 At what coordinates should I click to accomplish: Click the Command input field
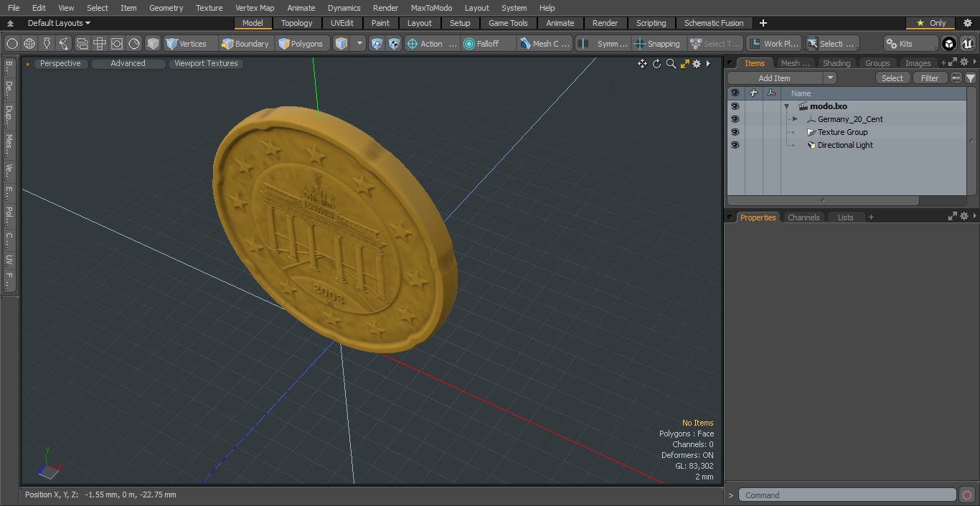(847, 495)
